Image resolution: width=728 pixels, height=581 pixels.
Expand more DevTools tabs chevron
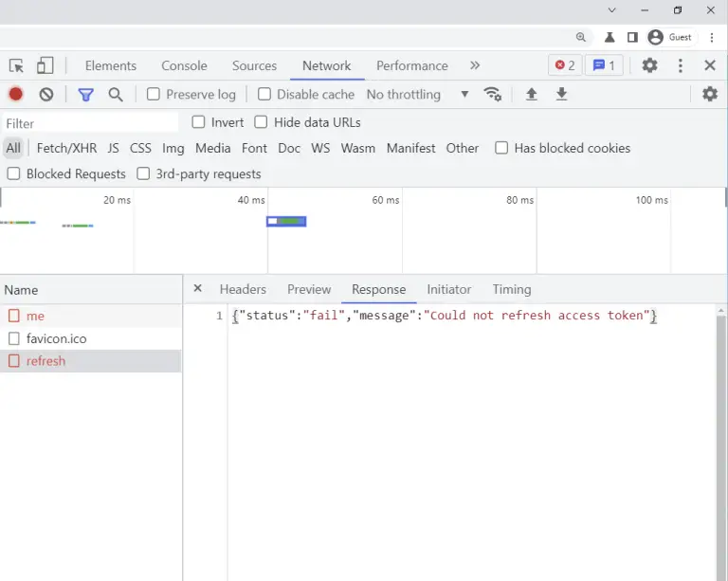475,65
